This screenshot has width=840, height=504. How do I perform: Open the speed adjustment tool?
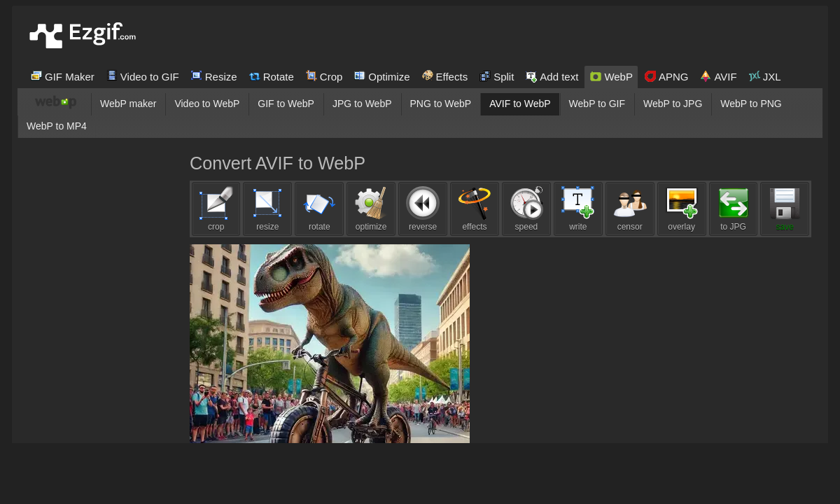(526, 209)
